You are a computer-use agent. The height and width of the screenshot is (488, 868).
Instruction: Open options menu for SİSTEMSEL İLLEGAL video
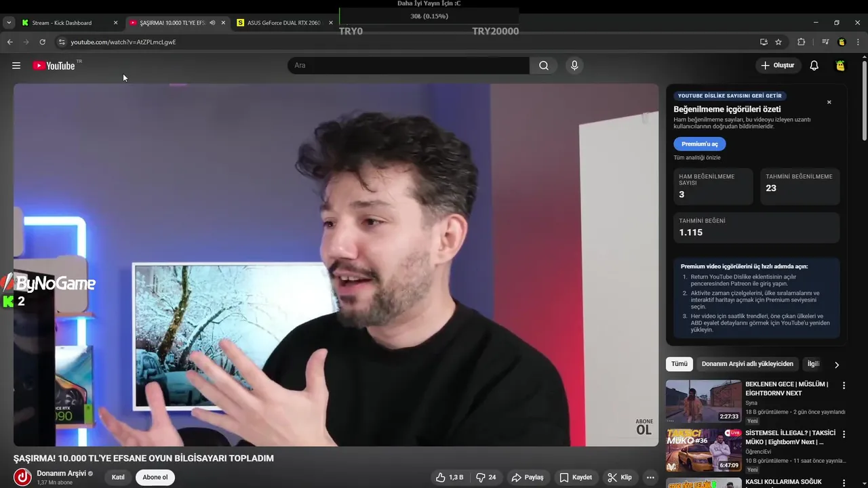coord(844,434)
